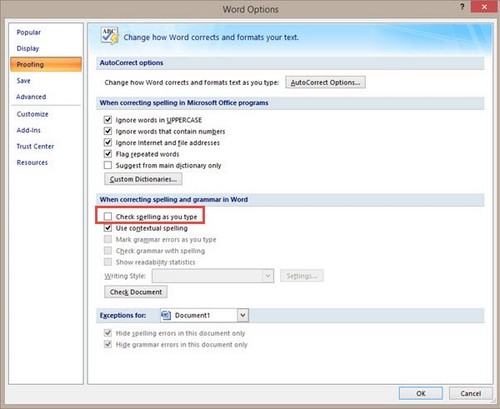
Task: Open the Writing Style dropdown
Action: 213,276
